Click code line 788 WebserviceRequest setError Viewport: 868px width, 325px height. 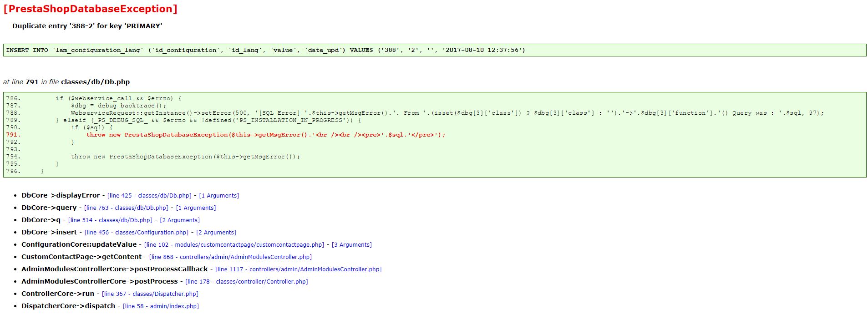point(447,113)
